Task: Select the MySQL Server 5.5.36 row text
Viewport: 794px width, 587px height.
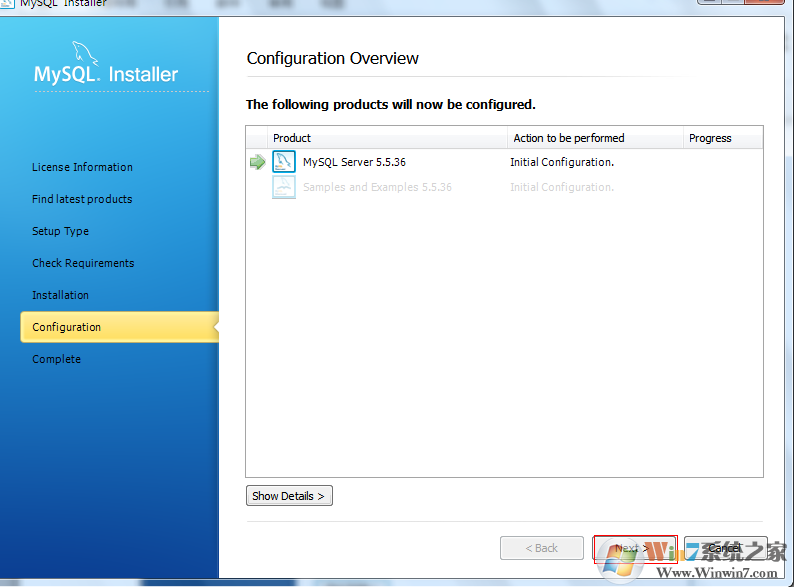Action: pyautogui.click(x=354, y=162)
